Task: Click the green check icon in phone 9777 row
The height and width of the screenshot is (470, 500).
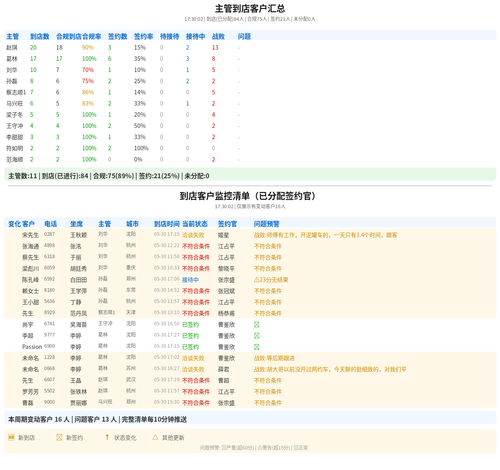Action: point(257,336)
